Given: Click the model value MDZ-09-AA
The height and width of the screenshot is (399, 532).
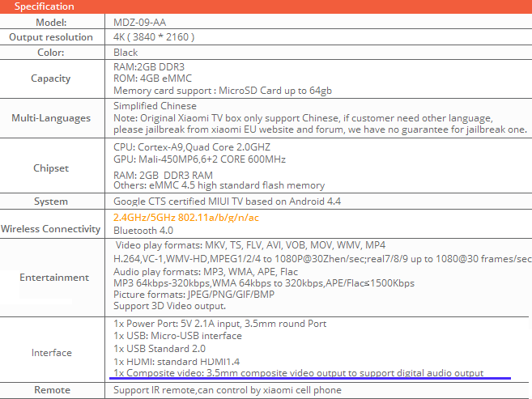Looking at the screenshot, I should click(139, 23).
